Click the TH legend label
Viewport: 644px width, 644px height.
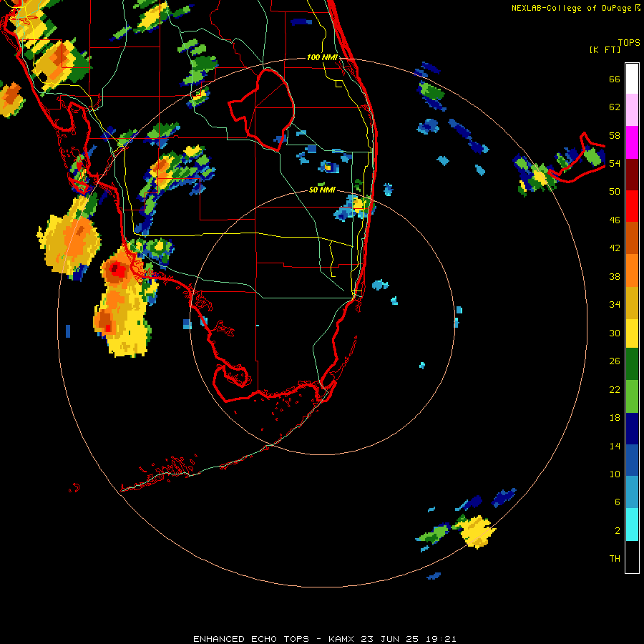[x=615, y=559]
